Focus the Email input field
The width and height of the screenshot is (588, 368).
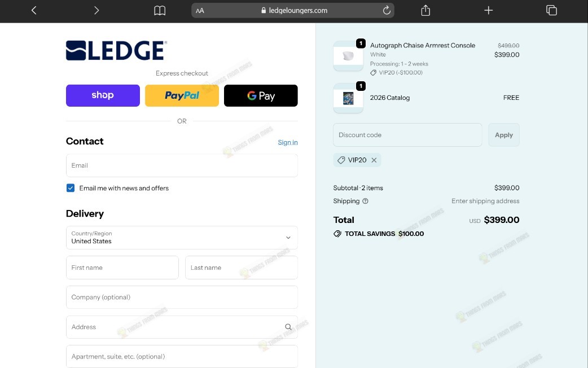(x=182, y=165)
